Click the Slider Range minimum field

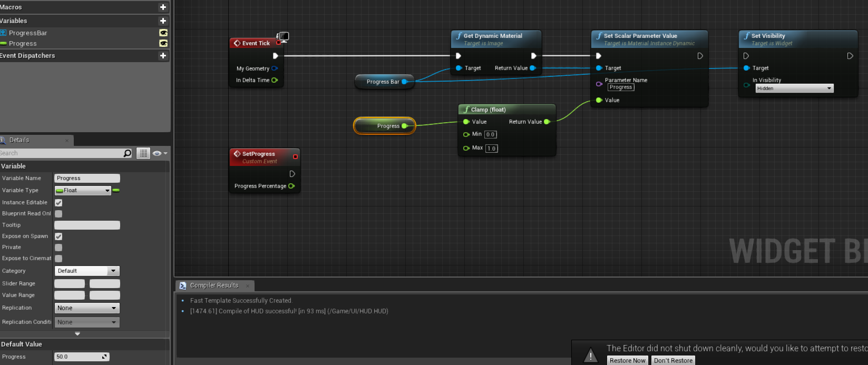click(70, 283)
